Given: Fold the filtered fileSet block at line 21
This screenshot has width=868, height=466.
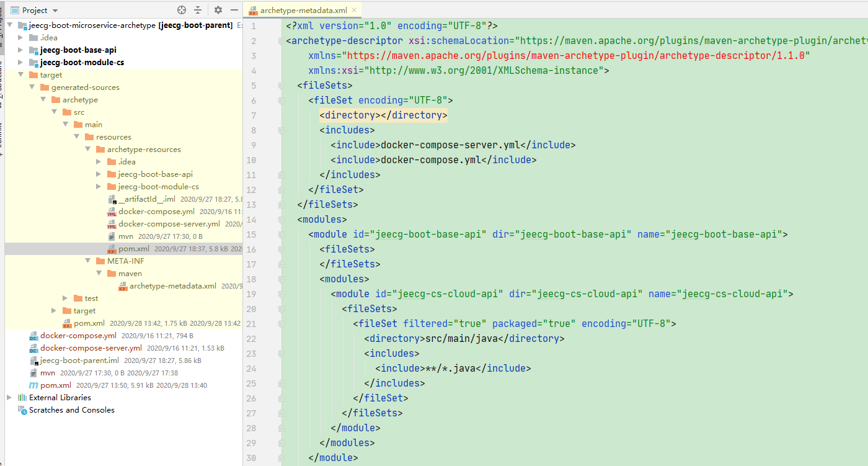Looking at the screenshot, I should coord(281,324).
